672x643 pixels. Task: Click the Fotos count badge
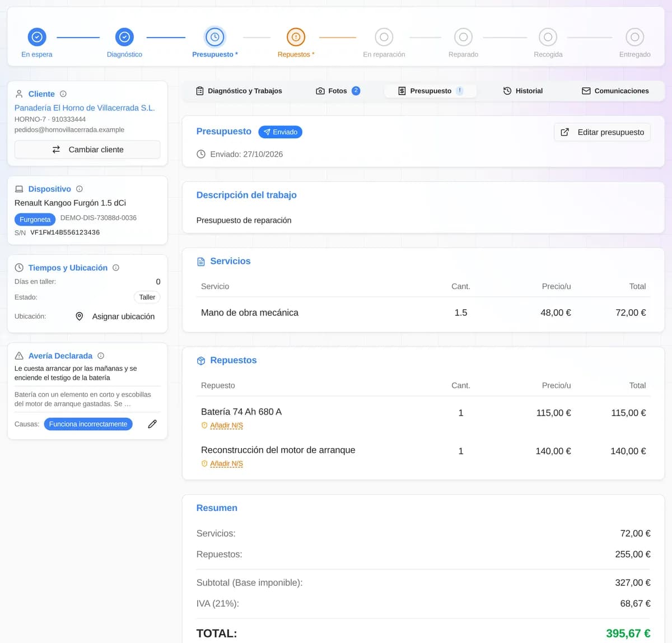pyautogui.click(x=356, y=91)
